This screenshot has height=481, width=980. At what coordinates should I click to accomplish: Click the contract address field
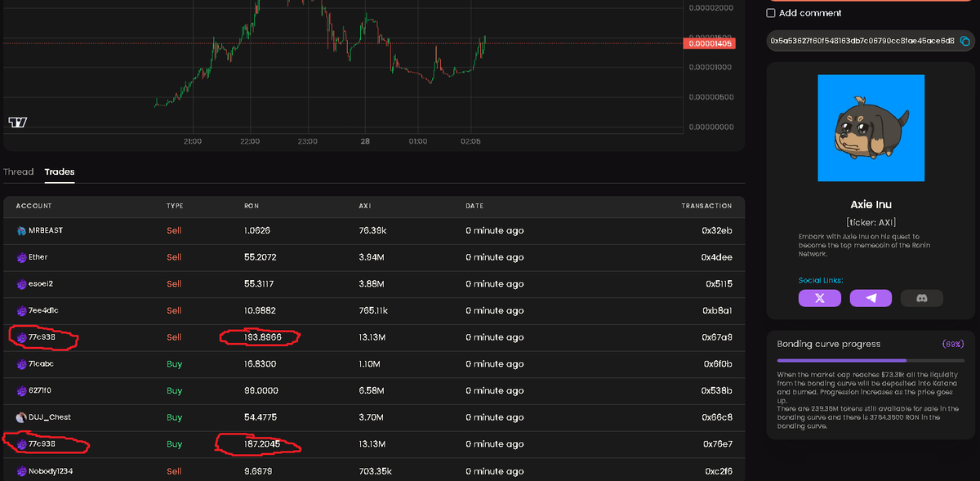coord(871,41)
